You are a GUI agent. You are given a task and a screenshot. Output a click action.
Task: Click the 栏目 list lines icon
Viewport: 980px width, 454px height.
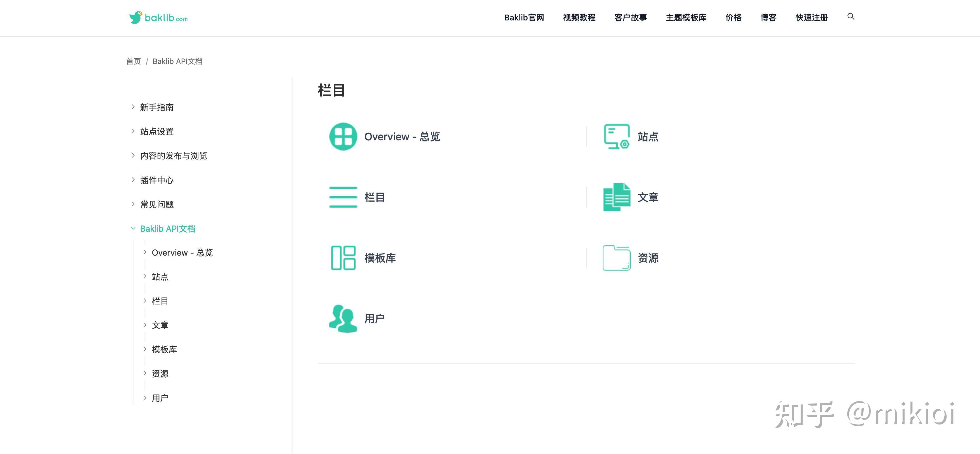(343, 197)
